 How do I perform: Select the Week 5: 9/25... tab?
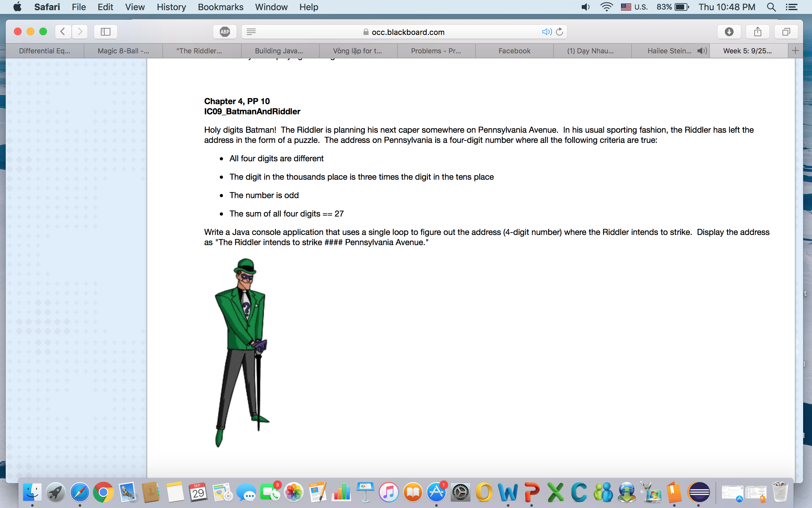pyautogui.click(x=748, y=51)
